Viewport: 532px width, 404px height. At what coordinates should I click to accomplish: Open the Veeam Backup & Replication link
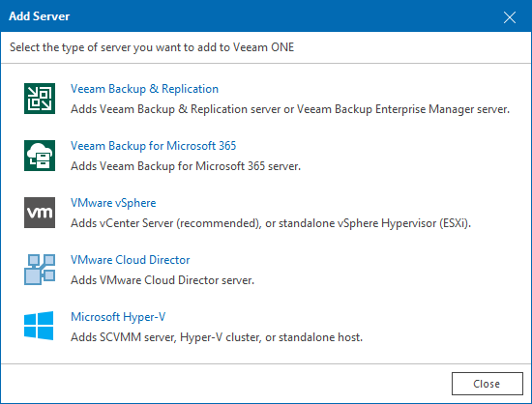click(144, 89)
